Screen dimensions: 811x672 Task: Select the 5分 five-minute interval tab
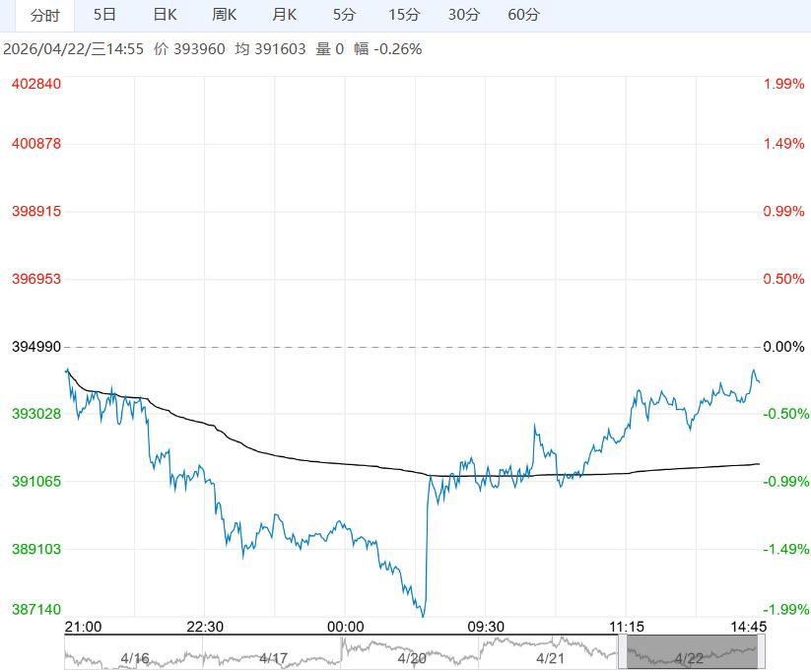point(344,15)
